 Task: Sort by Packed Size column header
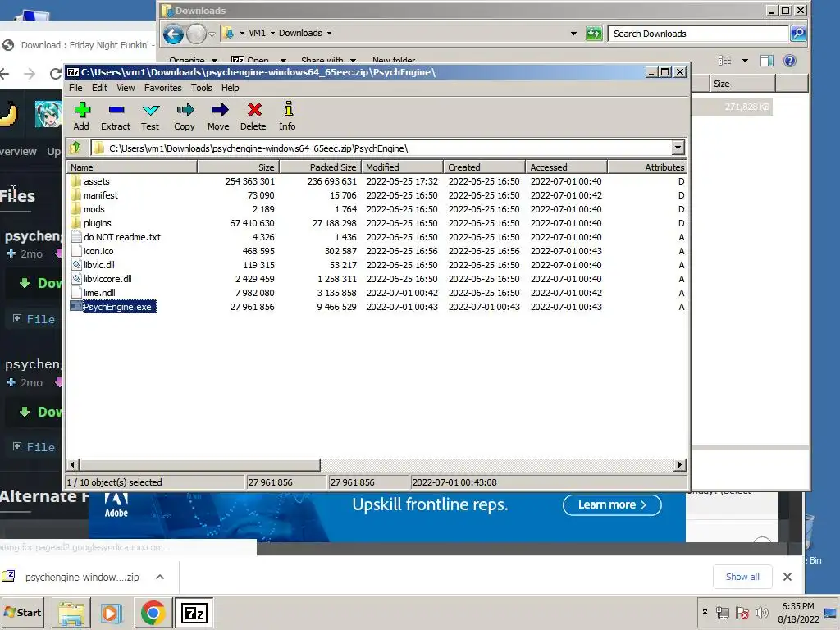coord(321,167)
